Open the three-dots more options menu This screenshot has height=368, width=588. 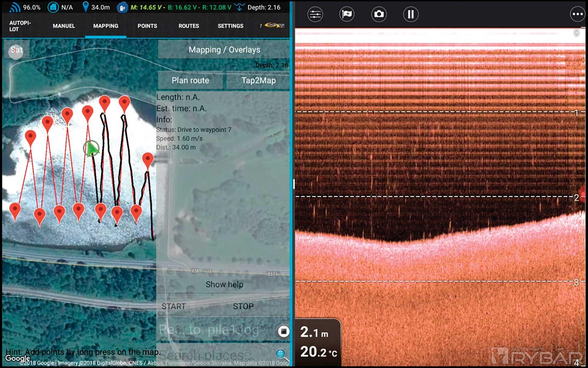point(577,14)
